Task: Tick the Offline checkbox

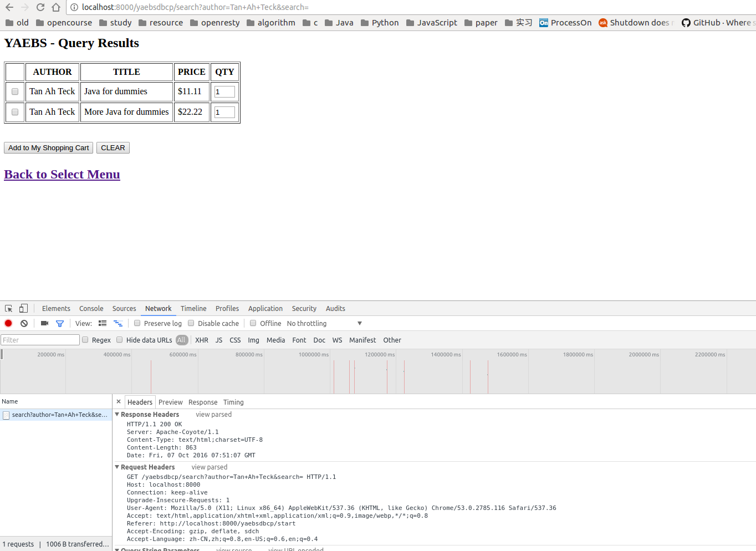Action: (253, 324)
